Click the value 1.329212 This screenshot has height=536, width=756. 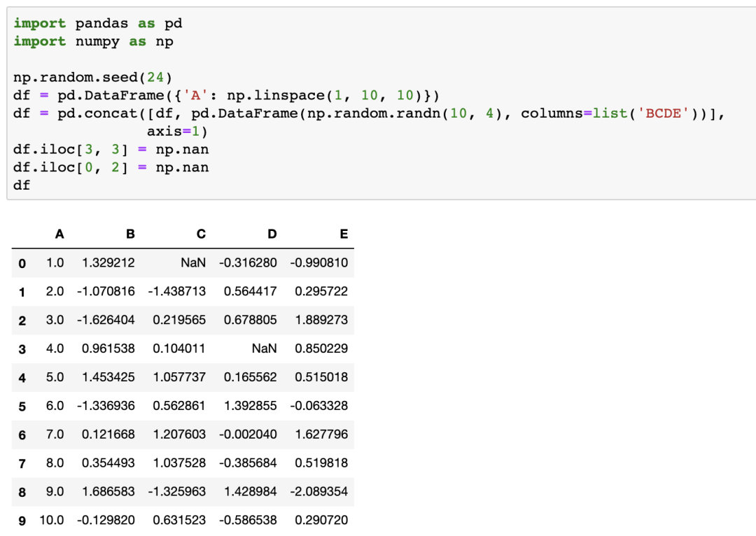108,262
